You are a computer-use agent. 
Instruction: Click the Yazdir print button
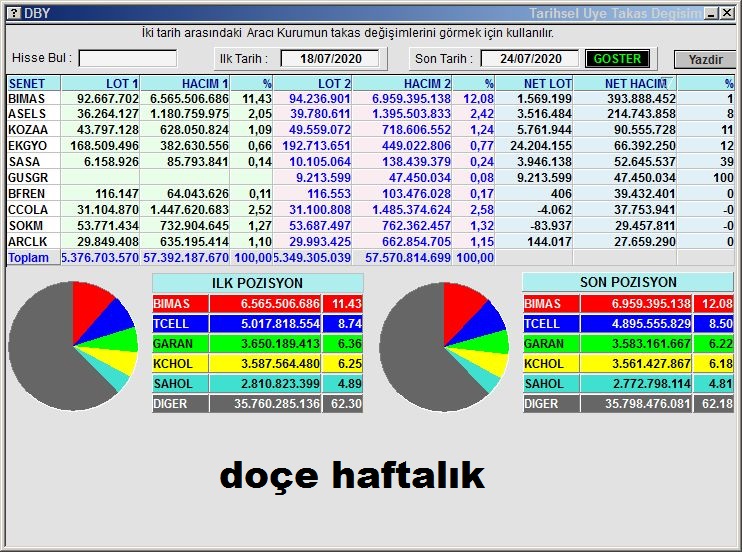(x=705, y=60)
